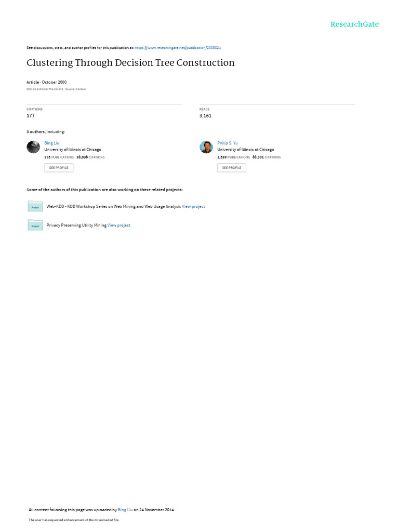Click the 177 citations count

coord(31,116)
